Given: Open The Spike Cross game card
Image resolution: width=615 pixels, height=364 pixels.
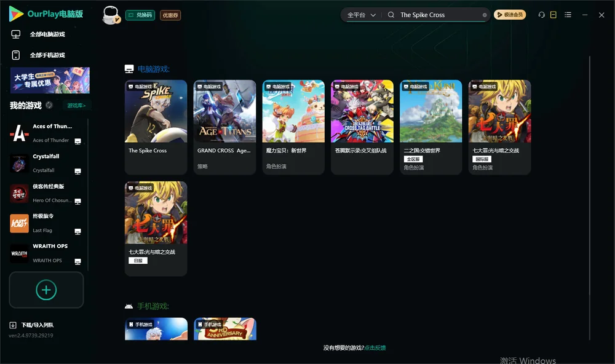Looking at the screenshot, I should (x=156, y=127).
